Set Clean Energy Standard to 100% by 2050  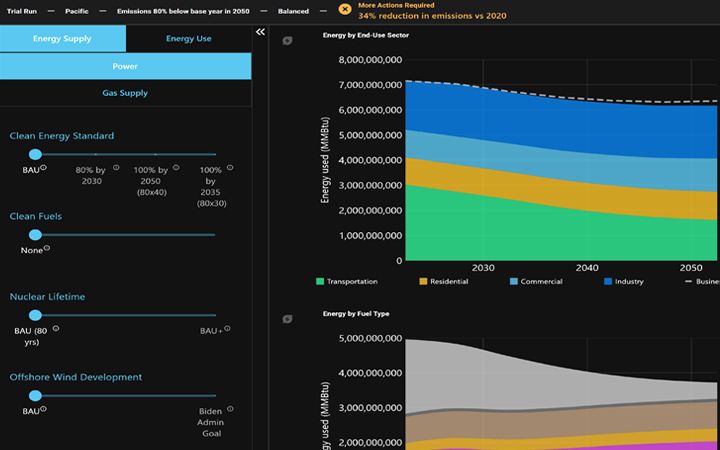[x=155, y=154]
